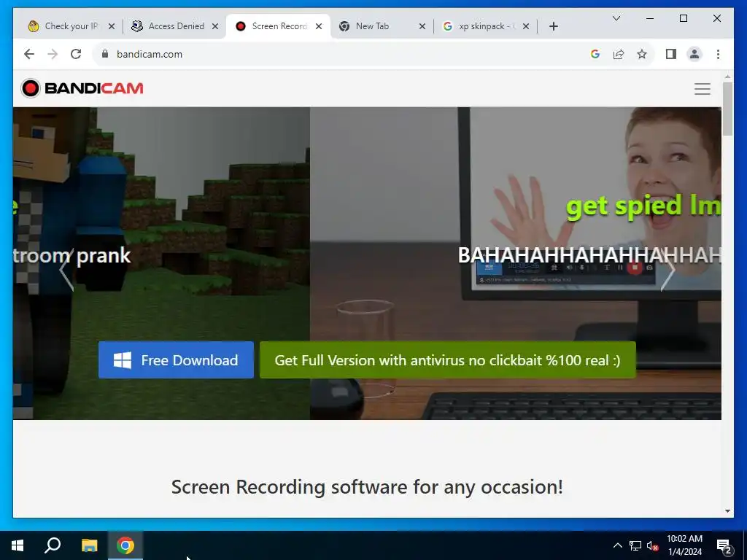Click the Bandicam logo
This screenshot has height=560, width=747.
(x=82, y=88)
